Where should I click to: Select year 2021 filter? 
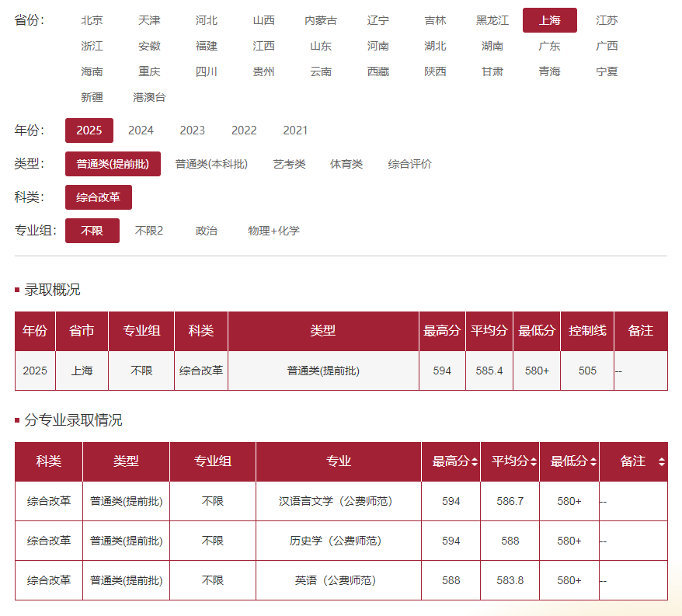(295, 131)
